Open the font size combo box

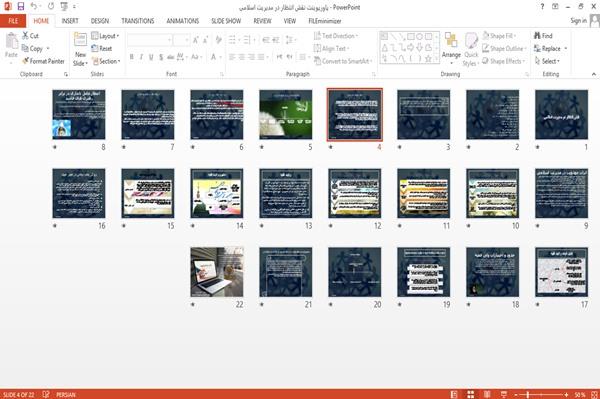tap(181, 40)
